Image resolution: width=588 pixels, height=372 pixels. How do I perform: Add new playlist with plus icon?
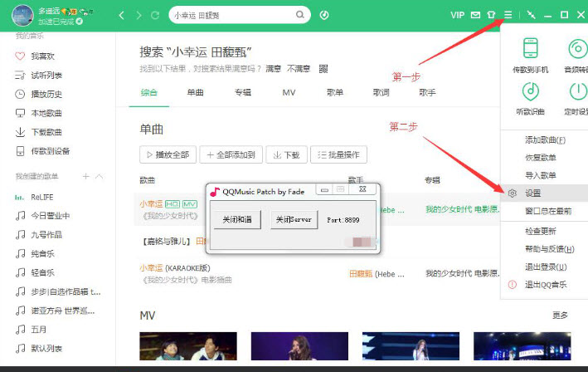coord(86,176)
